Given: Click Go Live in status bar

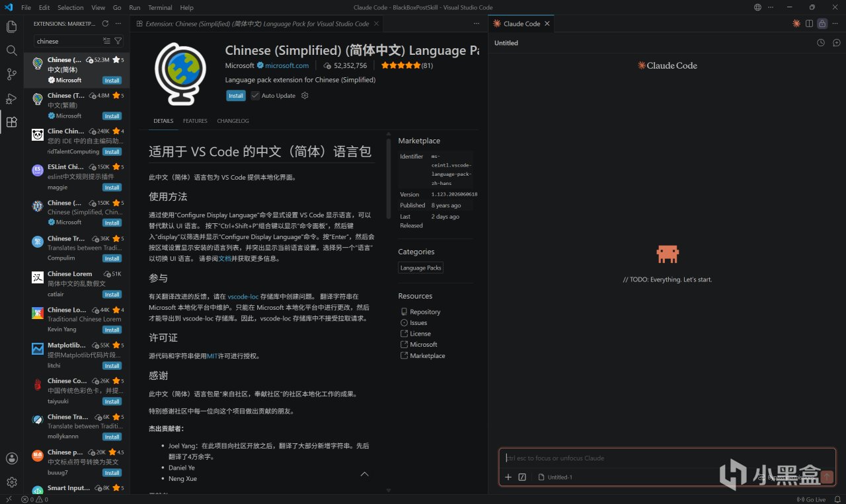Looking at the screenshot, I should [812, 499].
